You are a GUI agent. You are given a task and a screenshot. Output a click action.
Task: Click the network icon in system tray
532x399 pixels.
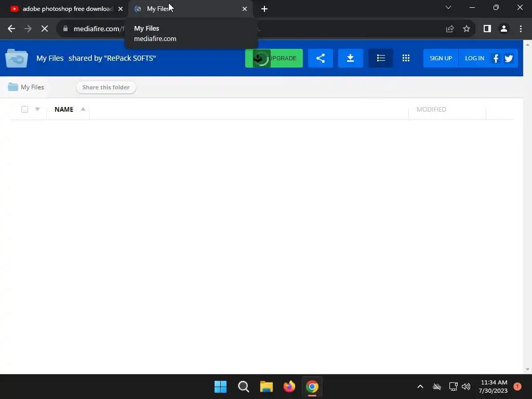453,387
